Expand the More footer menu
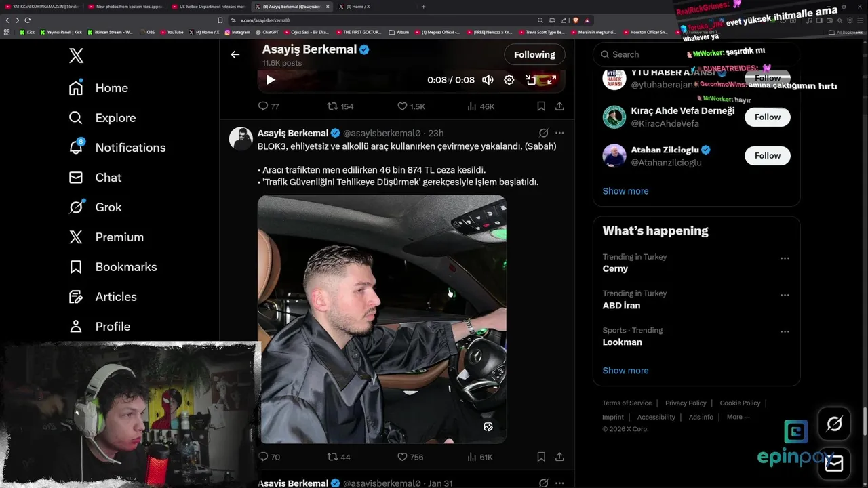Image resolution: width=868 pixels, height=488 pixels. (738, 418)
